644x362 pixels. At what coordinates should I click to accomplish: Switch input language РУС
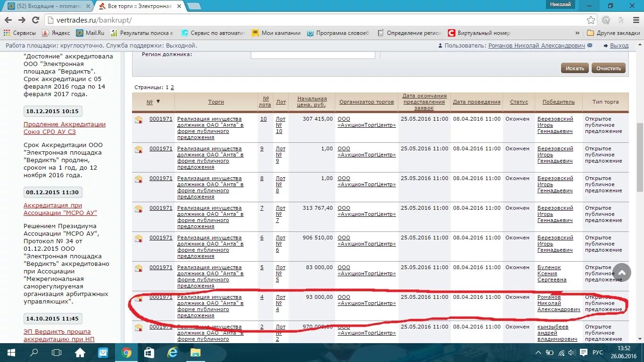[x=597, y=353]
